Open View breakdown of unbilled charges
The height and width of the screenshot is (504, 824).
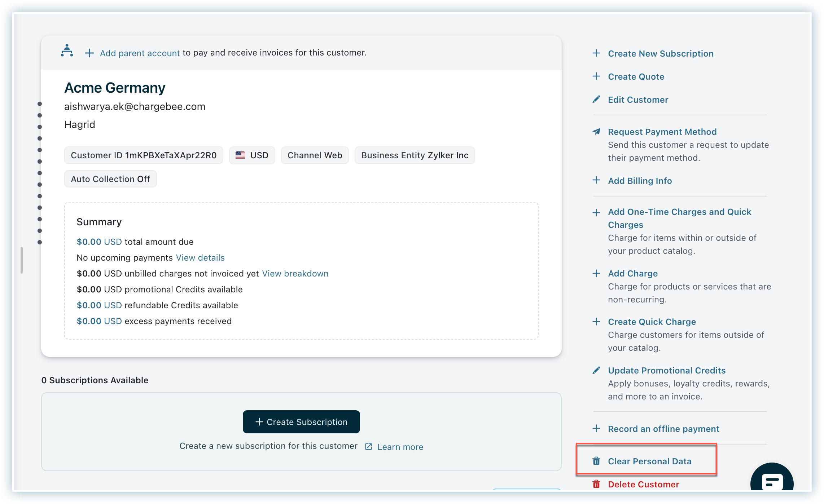pos(295,274)
